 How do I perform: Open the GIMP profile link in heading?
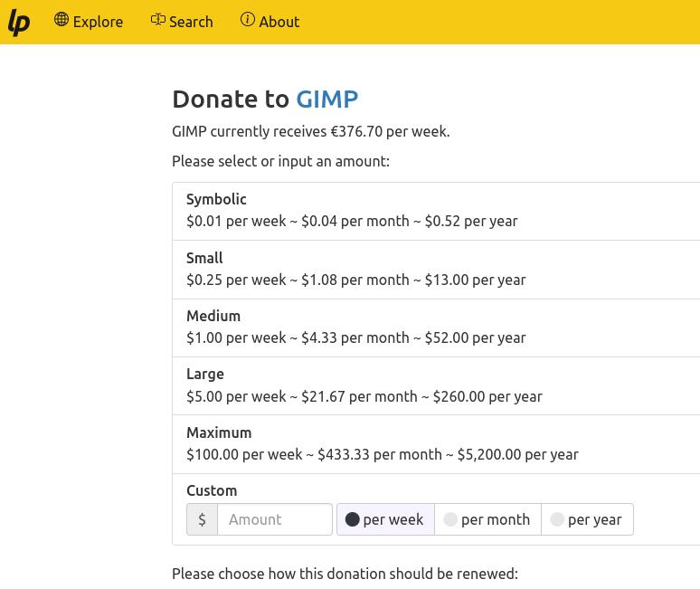click(x=326, y=99)
